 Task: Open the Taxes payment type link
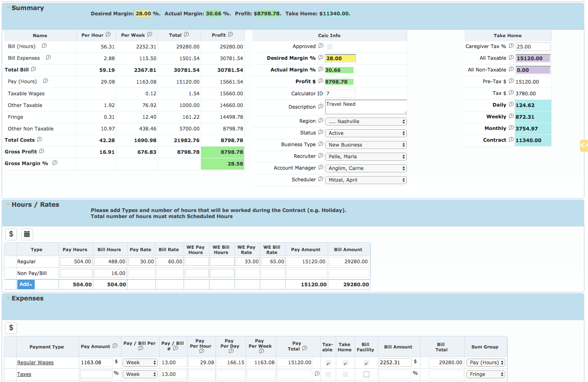click(x=24, y=374)
